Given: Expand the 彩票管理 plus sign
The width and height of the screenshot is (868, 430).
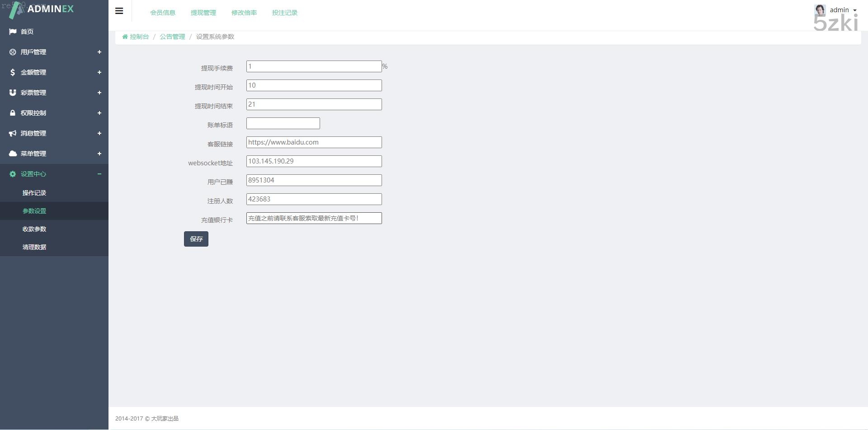Looking at the screenshot, I should pyautogui.click(x=99, y=93).
